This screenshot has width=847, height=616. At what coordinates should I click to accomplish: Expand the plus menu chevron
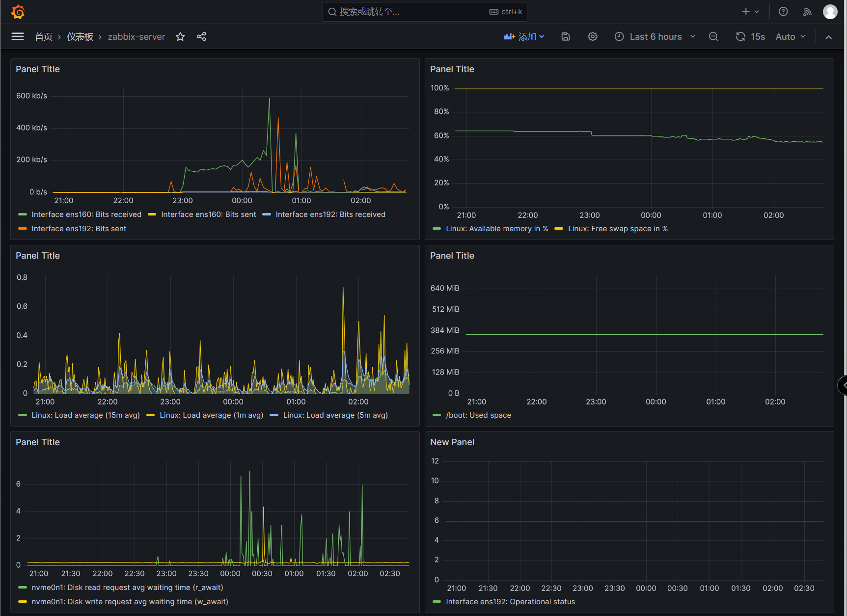pyautogui.click(x=757, y=12)
